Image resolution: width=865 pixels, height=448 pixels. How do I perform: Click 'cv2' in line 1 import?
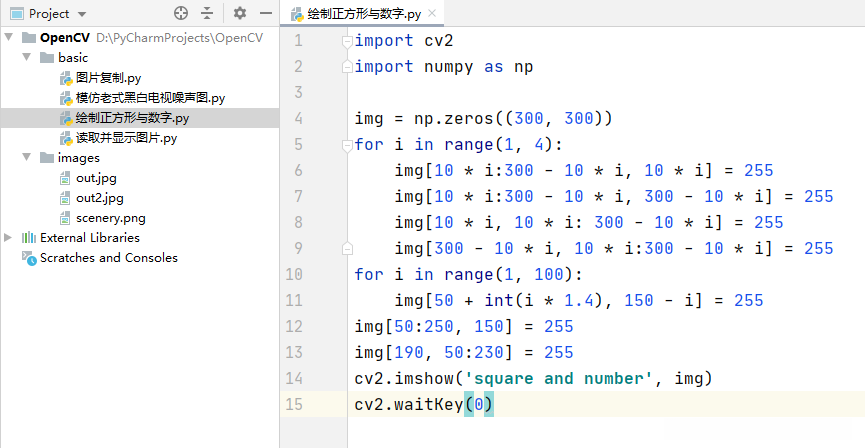tap(439, 41)
